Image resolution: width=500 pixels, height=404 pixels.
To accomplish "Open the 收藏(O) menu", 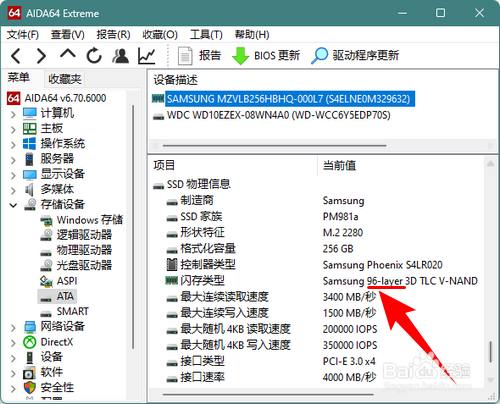I will click(160, 34).
